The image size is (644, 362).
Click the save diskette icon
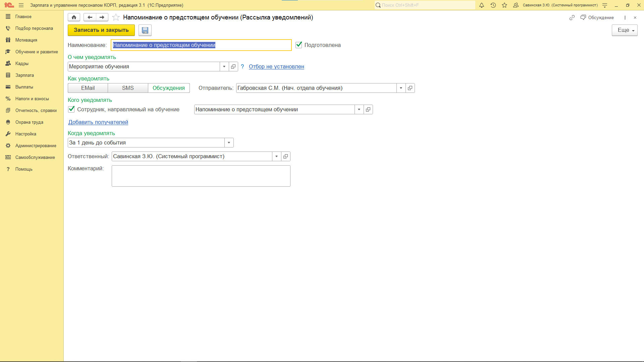pos(145,30)
